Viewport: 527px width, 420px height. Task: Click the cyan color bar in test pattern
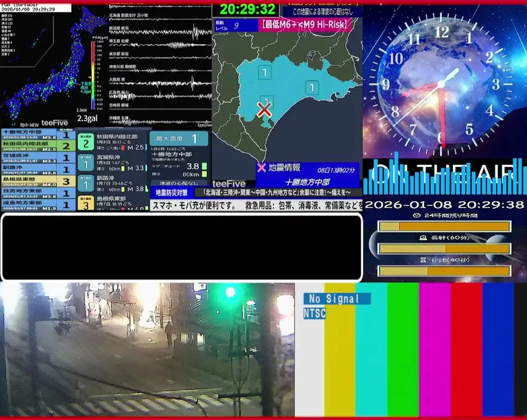(x=371, y=349)
